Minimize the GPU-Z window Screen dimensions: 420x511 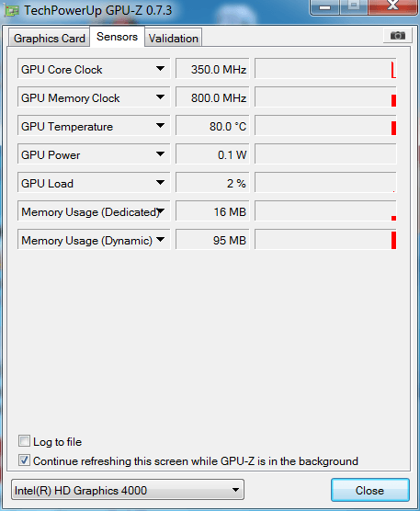click(x=324, y=6)
